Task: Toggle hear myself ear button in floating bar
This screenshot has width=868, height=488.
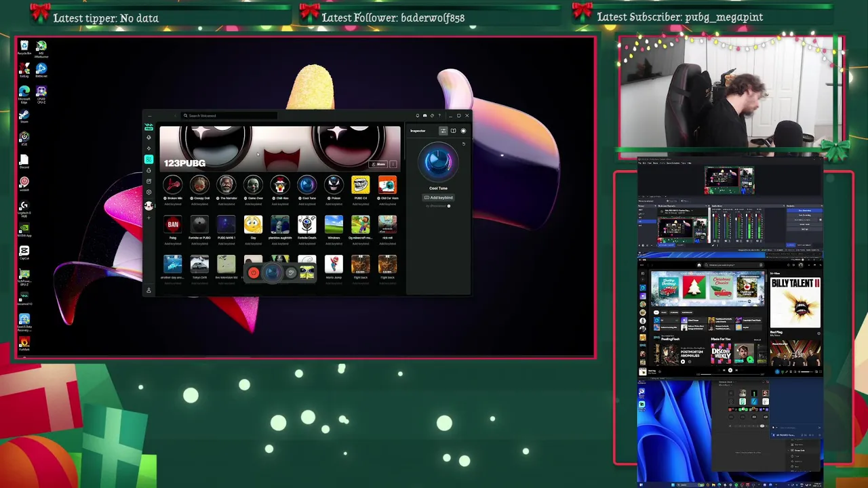Action: click(291, 272)
